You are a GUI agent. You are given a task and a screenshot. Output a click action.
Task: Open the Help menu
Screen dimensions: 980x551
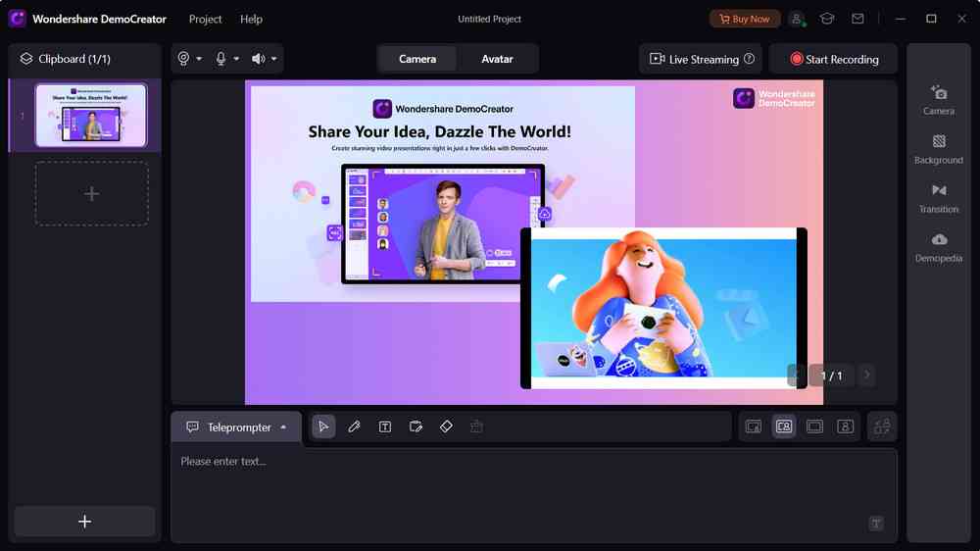pyautogui.click(x=251, y=19)
